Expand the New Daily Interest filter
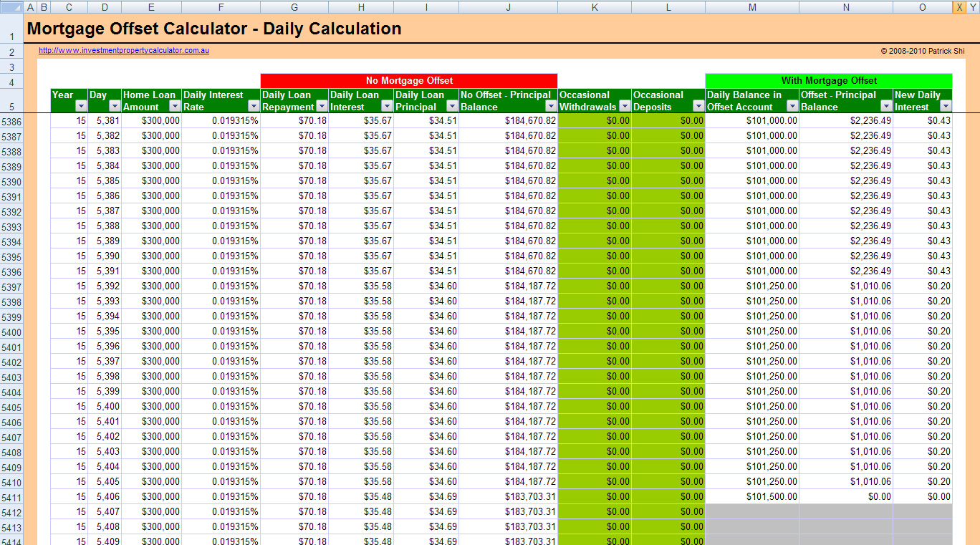Screen dimensions: 980x545 pos(945,106)
